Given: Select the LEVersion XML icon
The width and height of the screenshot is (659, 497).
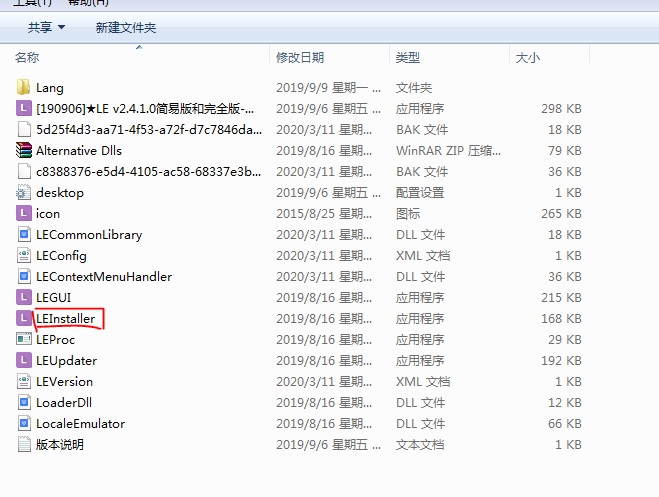Looking at the screenshot, I should pos(24,381).
